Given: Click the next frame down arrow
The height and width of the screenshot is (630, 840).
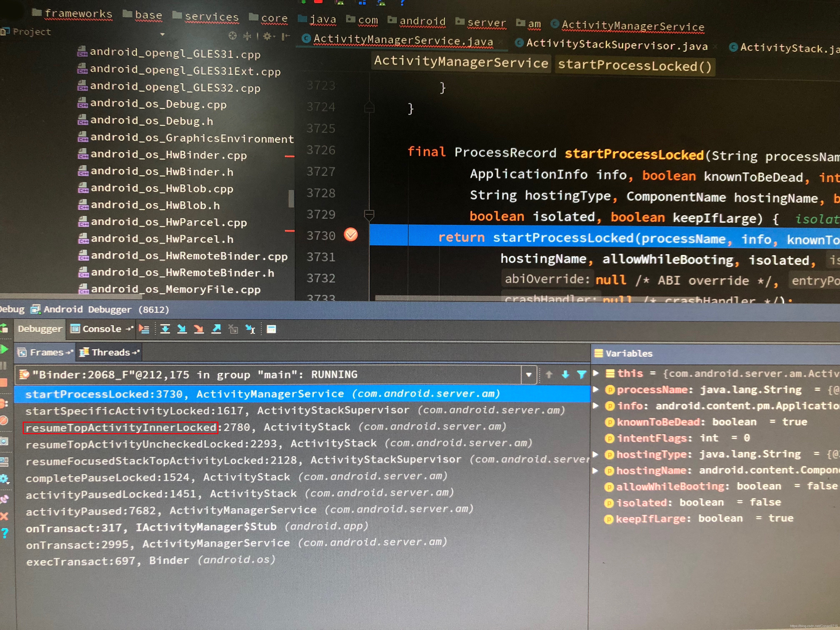Looking at the screenshot, I should pos(565,375).
